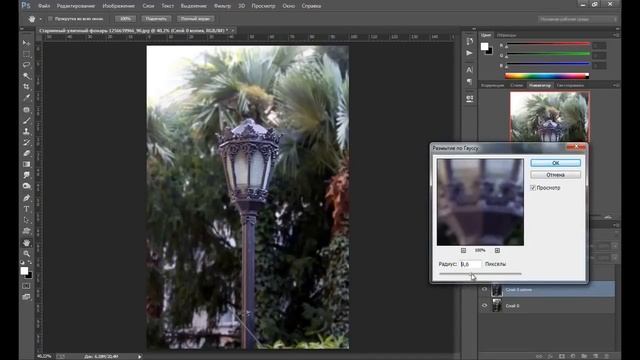The height and width of the screenshot is (360, 640).
Task: Select the History Brush tool
Action: coord(27,142)
